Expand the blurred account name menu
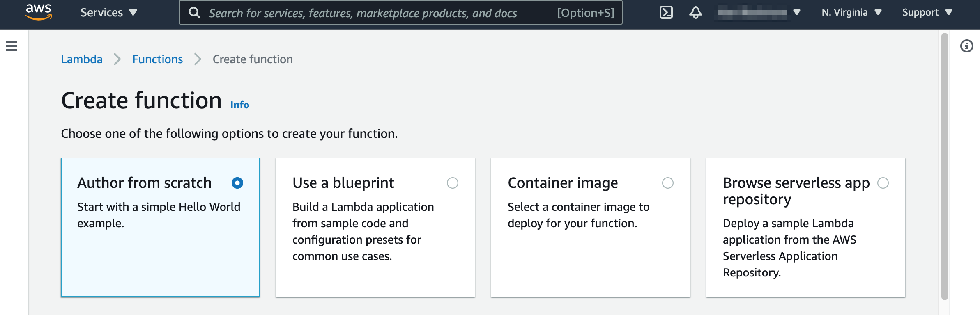Screen dimensions: 980x315 (x=759, y=12)
